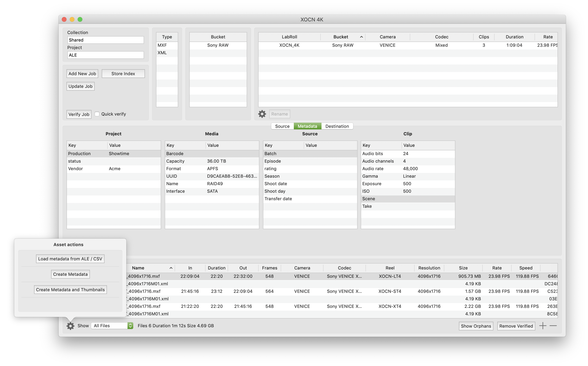
Task: Switch to the Source tab
Action: (282, 126)
